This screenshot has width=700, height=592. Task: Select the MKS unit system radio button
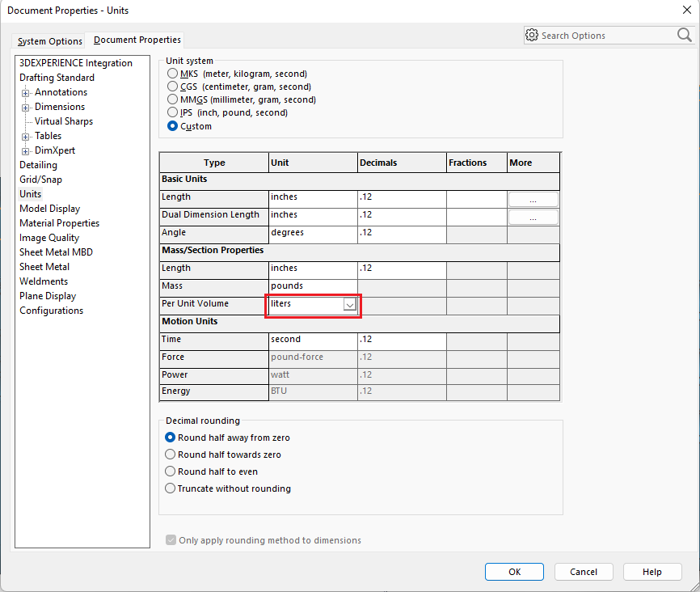[172, 74]
